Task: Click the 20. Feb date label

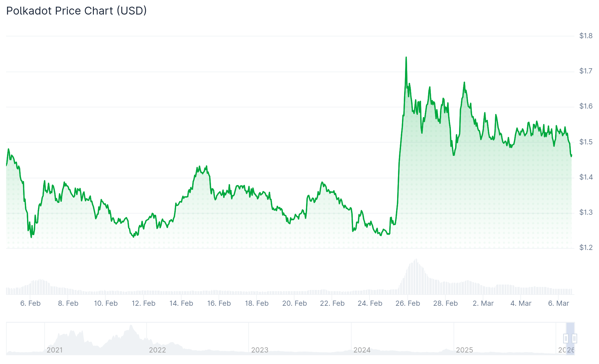Action: click(294, 303)
